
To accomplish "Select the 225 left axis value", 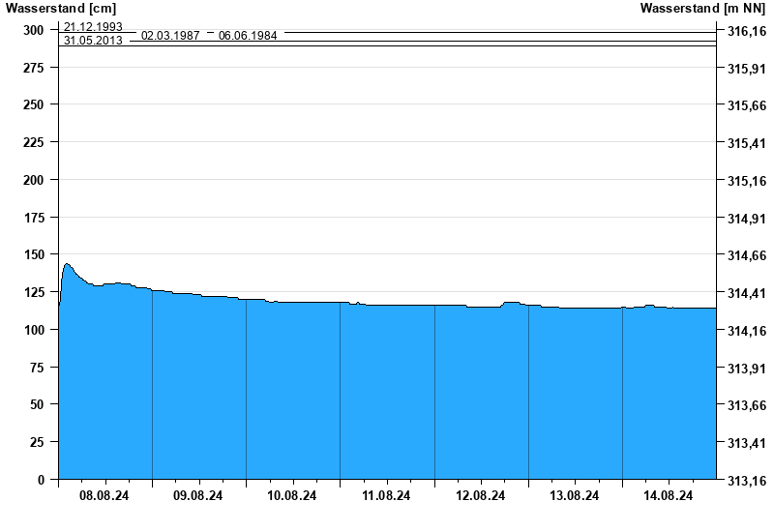I will (34, 142).
